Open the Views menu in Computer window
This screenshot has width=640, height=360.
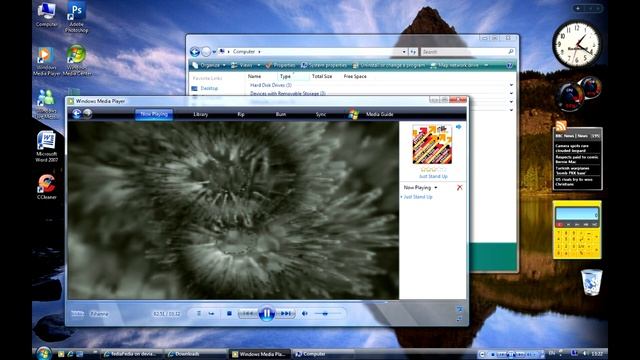click(246, 65)
